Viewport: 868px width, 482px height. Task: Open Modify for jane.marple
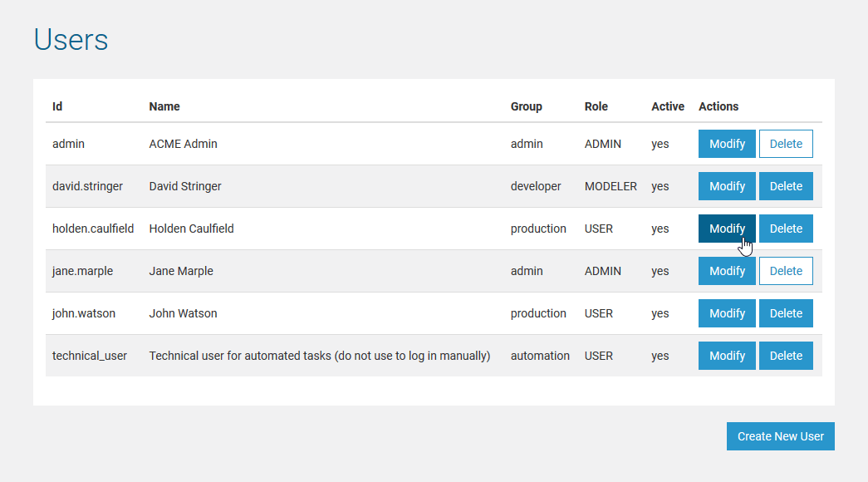[x=727, y=271]
